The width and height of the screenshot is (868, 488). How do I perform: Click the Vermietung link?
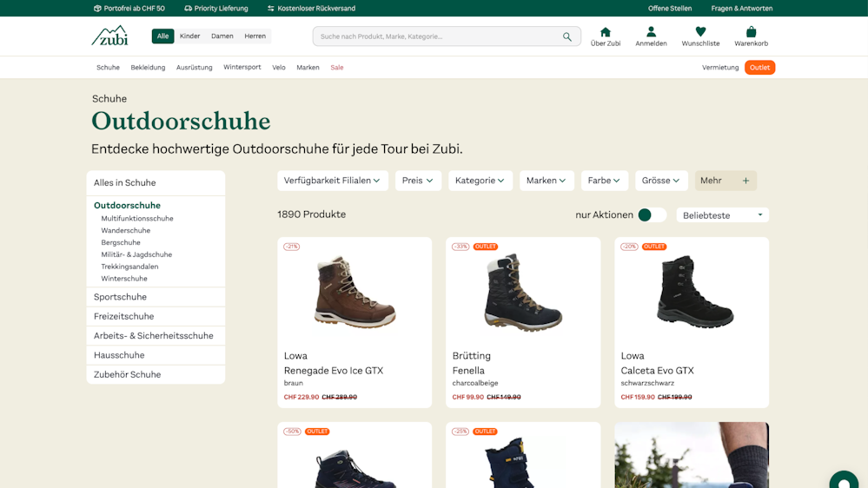tap(720, 68)
